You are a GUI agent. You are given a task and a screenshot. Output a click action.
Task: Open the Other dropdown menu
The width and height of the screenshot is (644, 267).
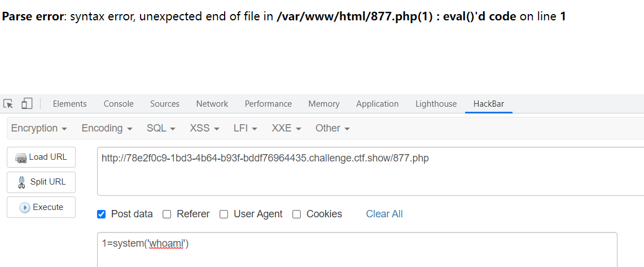coord(332,128)
